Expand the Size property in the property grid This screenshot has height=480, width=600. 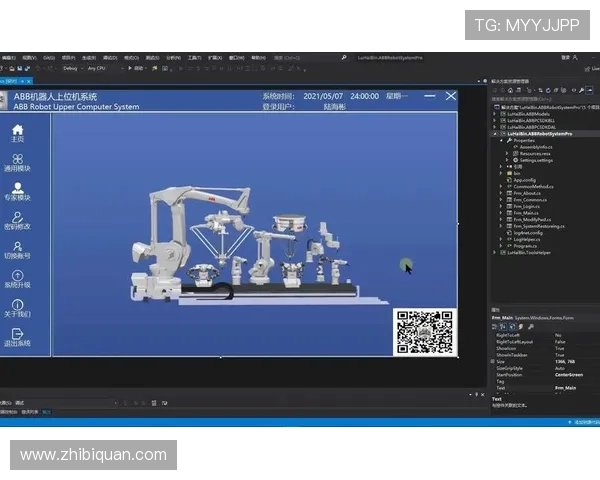click(493, 361)
